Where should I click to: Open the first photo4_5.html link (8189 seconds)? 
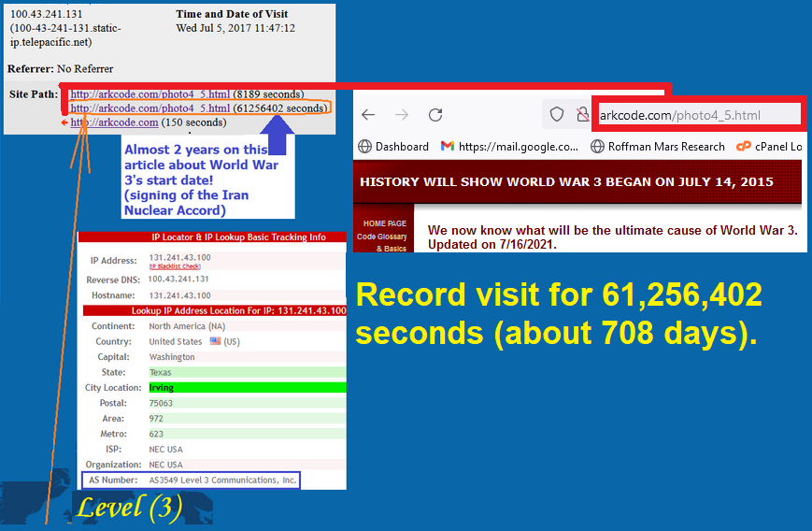[x=150, y=94]
